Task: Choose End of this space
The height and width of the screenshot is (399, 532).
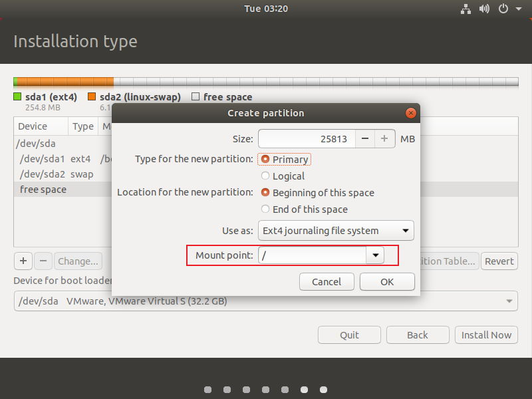Action: 305,209
